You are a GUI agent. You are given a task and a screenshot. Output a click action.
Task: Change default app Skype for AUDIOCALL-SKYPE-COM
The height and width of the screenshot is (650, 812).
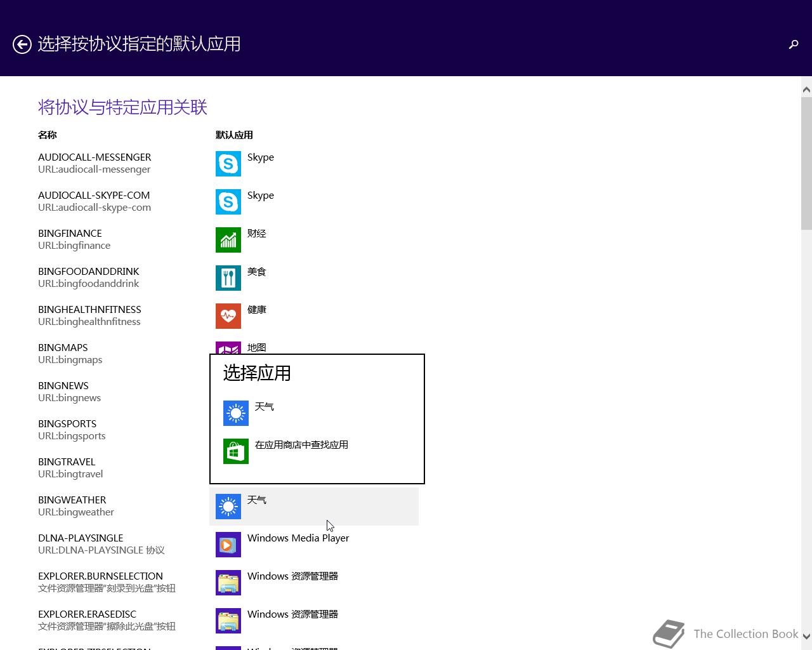coord(261,196)
